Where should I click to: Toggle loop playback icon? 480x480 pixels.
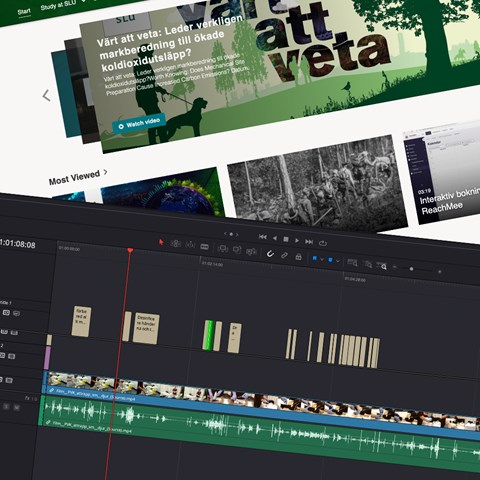coord(323,243)
